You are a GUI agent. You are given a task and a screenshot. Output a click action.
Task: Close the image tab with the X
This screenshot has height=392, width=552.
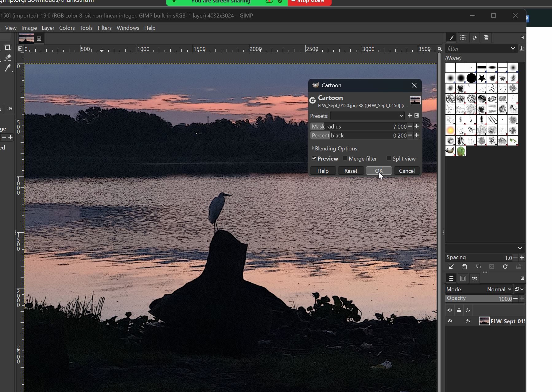(x=39, y=39)
